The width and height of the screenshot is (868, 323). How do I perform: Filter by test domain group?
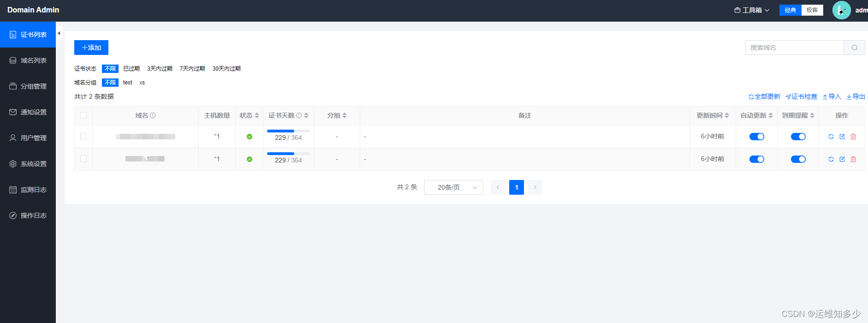point(128,83)
